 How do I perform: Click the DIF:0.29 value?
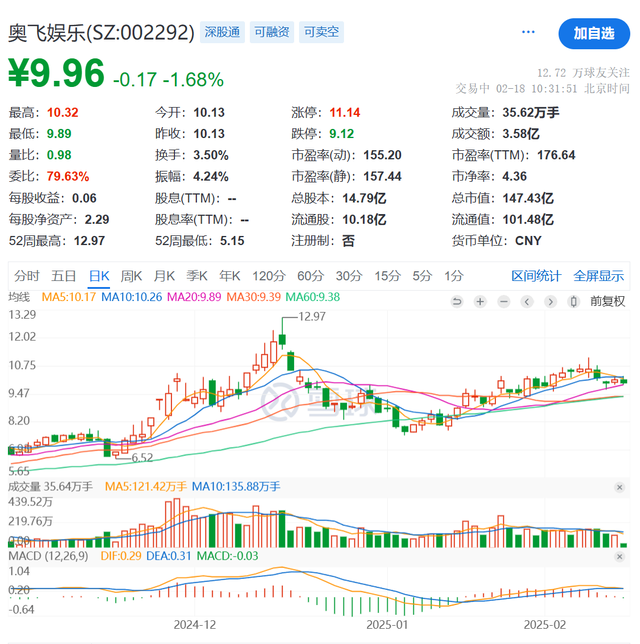(121, 556)
